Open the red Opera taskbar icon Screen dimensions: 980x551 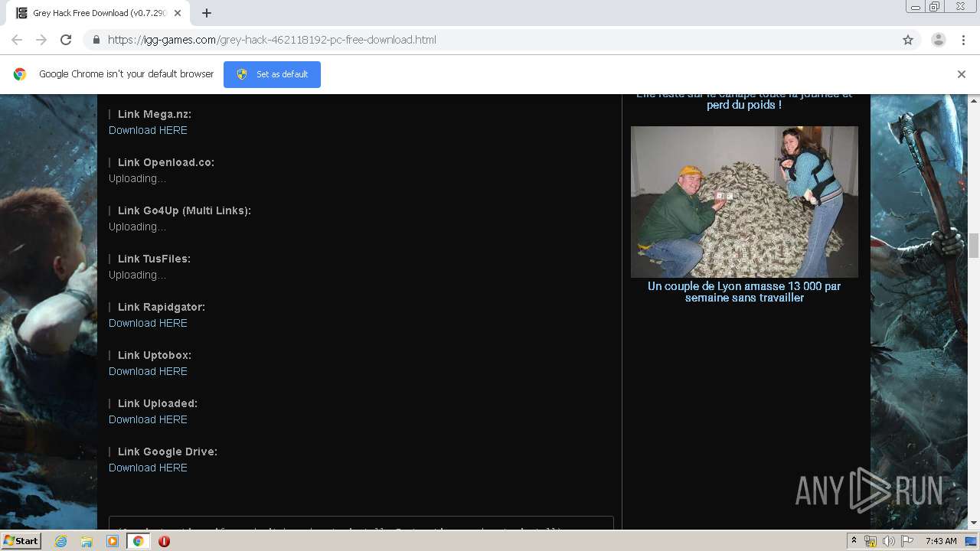point(164,541)
